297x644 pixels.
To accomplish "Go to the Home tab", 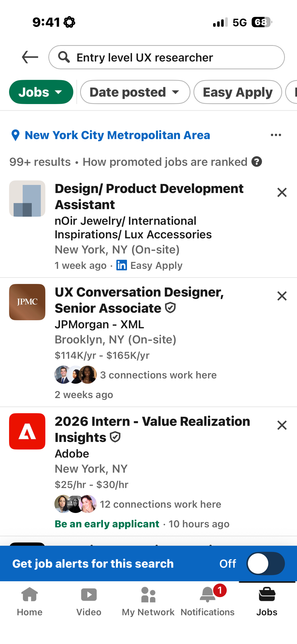I will [30, 601].
